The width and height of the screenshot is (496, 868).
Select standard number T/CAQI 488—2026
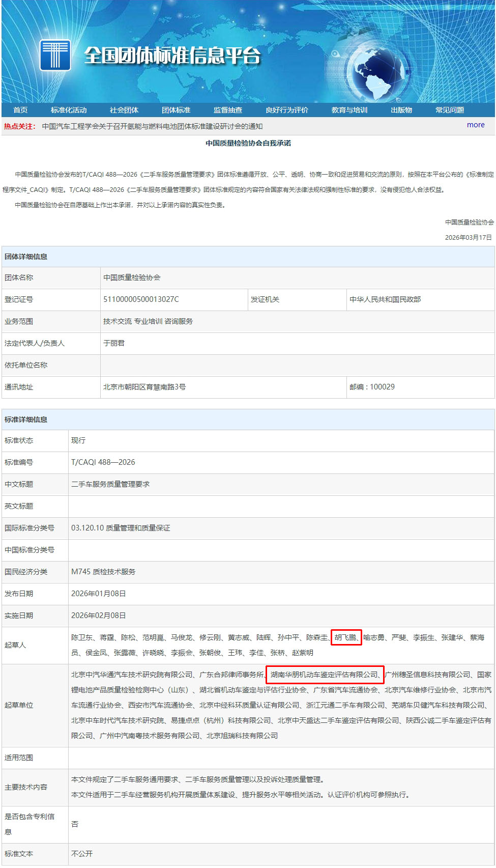(103, 462)
